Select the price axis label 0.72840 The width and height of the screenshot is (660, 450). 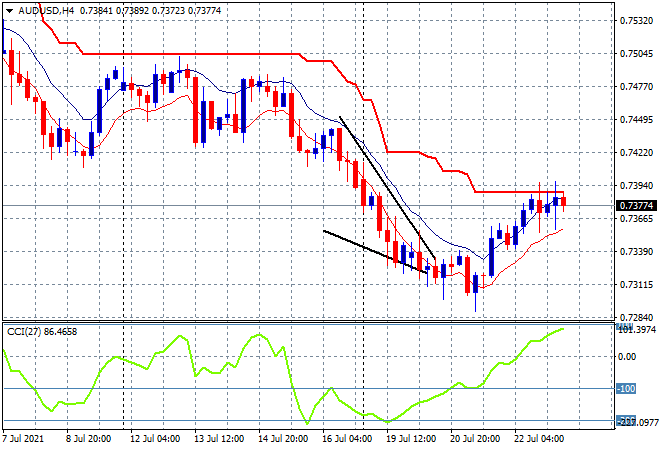click(636, 317)
